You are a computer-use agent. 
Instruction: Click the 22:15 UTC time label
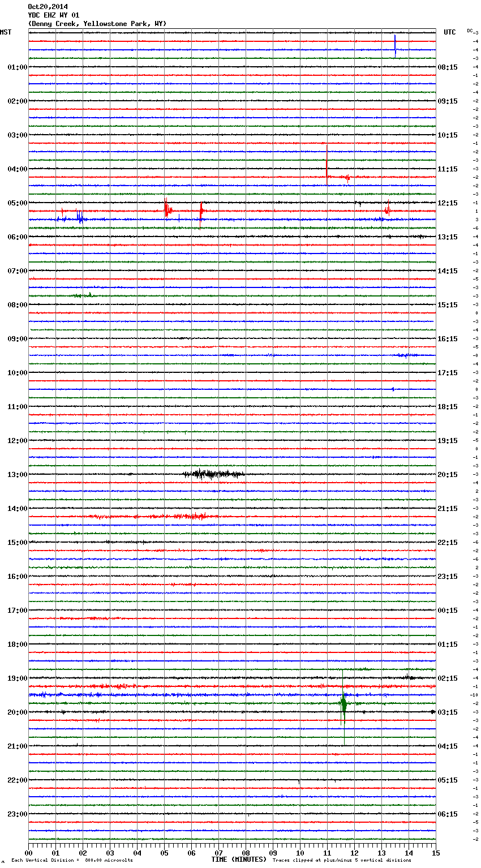(x=448, y=543)
